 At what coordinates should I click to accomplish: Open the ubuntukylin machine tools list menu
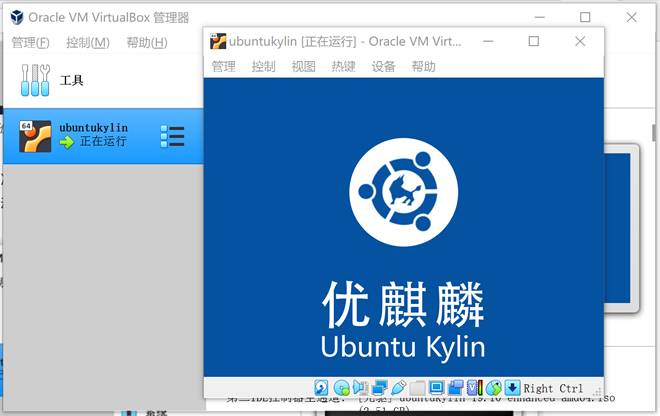tap(172, 136)
